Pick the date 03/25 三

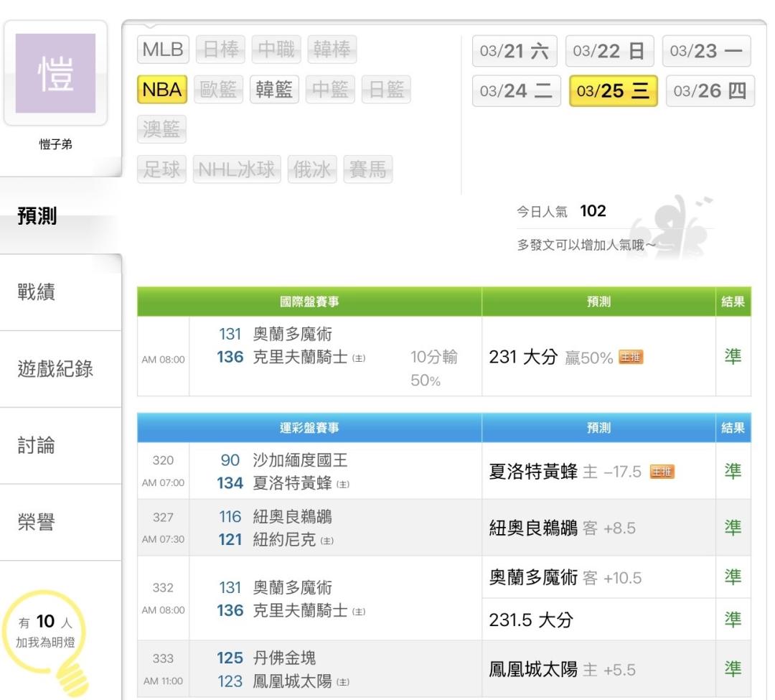coord(614,91)
